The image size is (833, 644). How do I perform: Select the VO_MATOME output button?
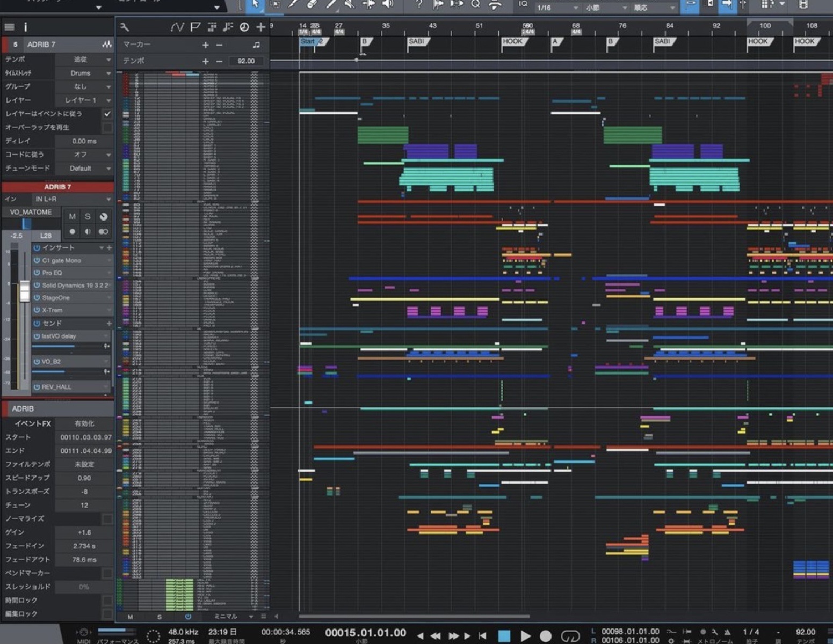pyautogui.click(x=31, y=212)
